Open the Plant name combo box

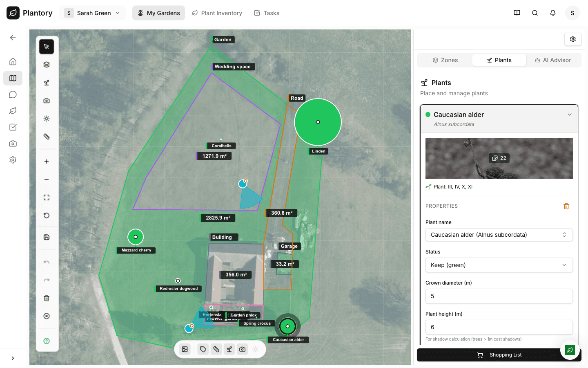tap(499, 235)
